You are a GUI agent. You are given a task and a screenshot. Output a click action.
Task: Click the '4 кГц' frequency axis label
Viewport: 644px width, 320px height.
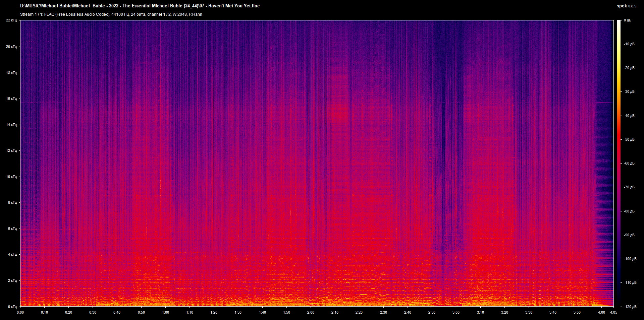coord(12,254)
